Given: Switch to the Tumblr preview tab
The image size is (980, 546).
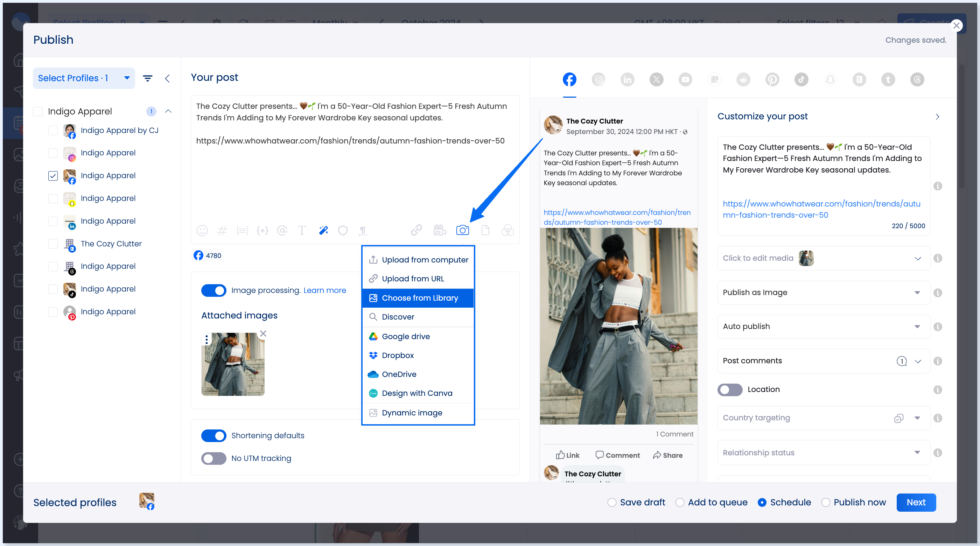Looking at the screenshot, I should (888, 79).
